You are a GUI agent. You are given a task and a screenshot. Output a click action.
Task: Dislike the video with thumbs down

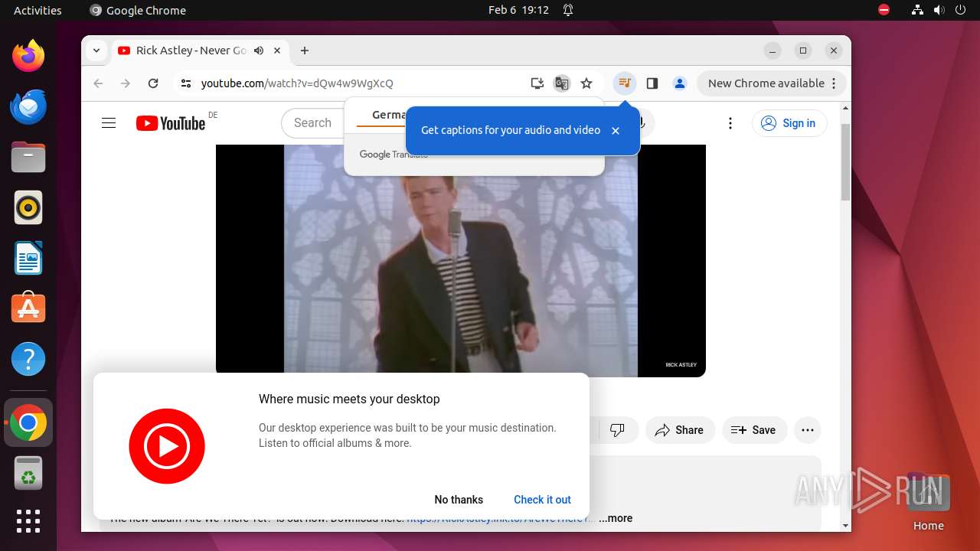pyautogui.click(x=617, y=430)
